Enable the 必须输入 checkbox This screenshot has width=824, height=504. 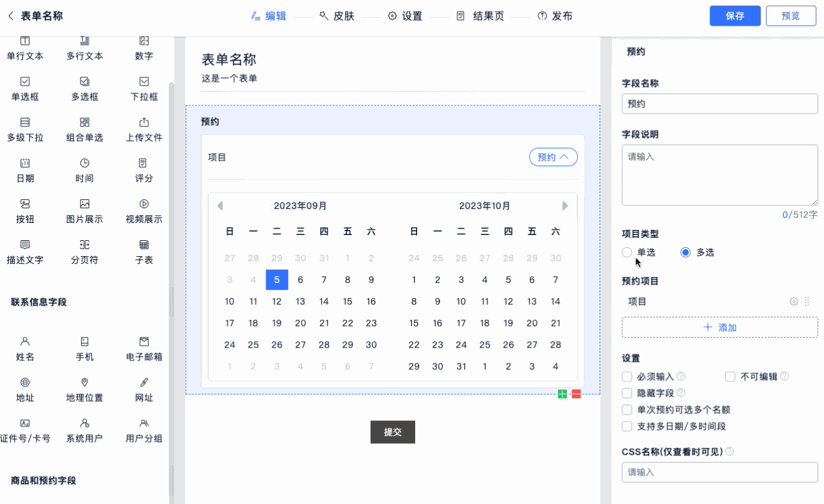[627, 377]
